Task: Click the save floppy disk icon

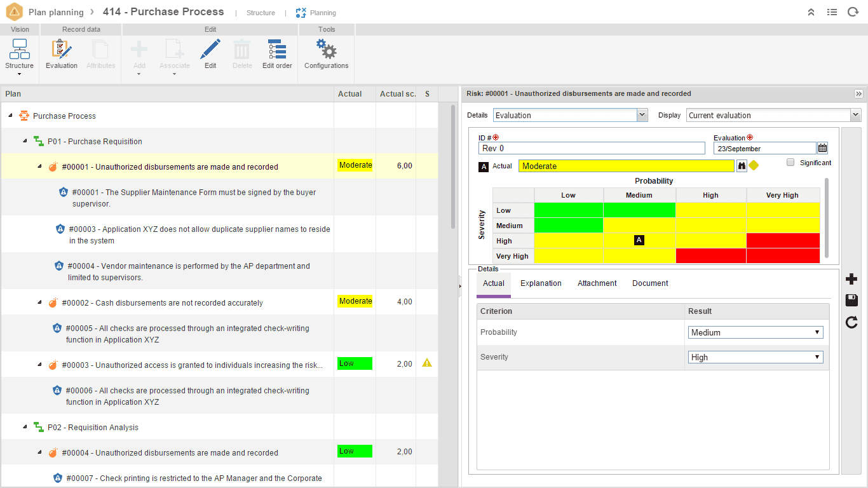Action: [x=852, y=301]
